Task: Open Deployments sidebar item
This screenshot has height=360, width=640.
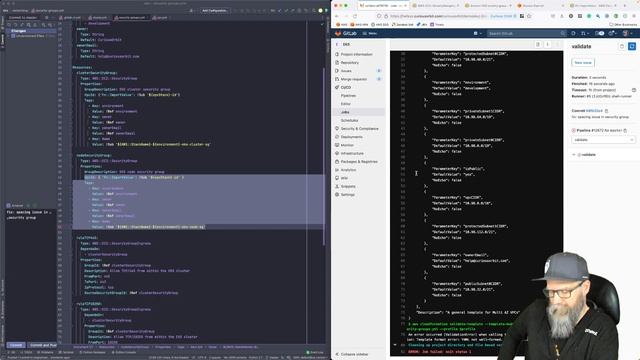Action: point(351,137)
